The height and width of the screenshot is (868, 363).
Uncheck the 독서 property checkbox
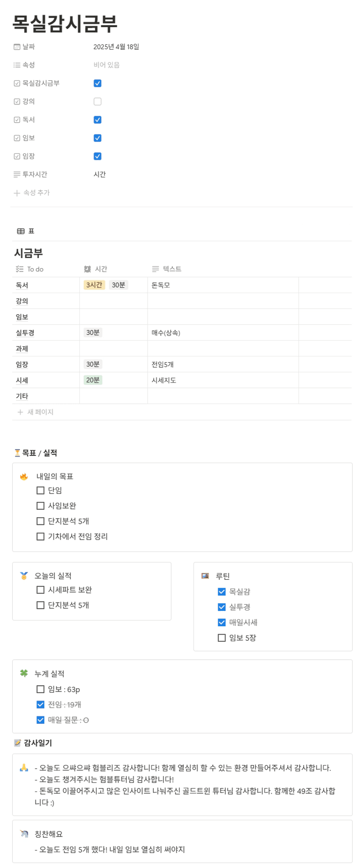(x=97, y=120)
